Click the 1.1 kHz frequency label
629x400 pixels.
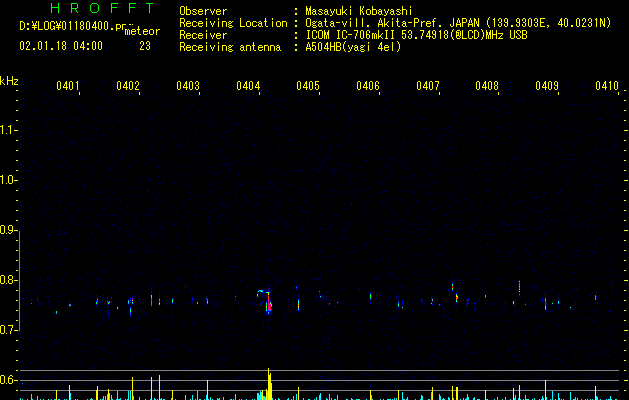point(8,130)
